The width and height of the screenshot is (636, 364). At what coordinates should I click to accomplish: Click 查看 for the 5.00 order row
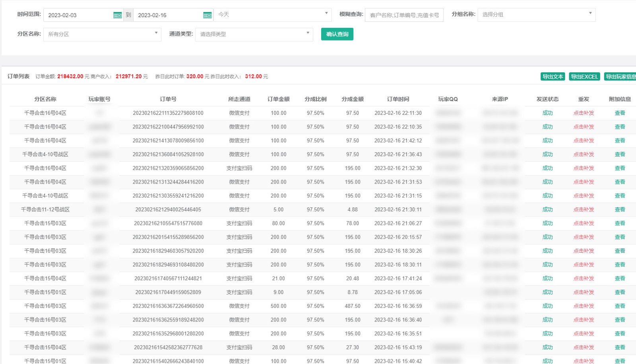tap(620, 210)
